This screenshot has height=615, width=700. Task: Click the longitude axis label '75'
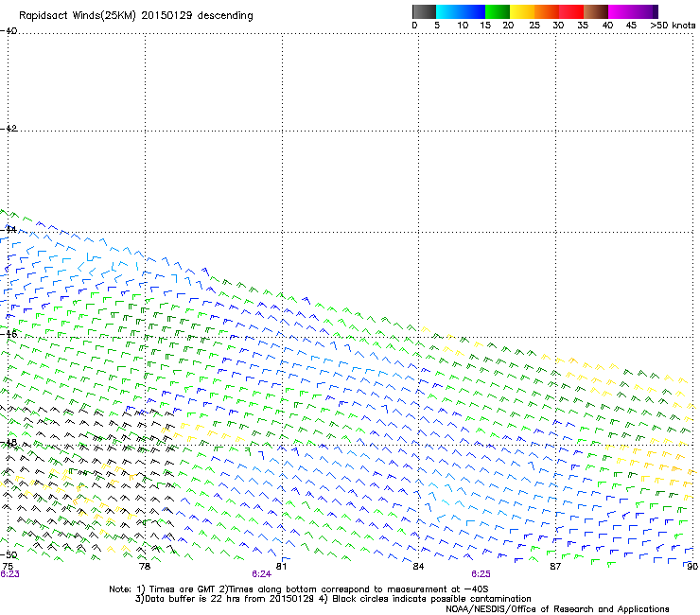point(8,567)
